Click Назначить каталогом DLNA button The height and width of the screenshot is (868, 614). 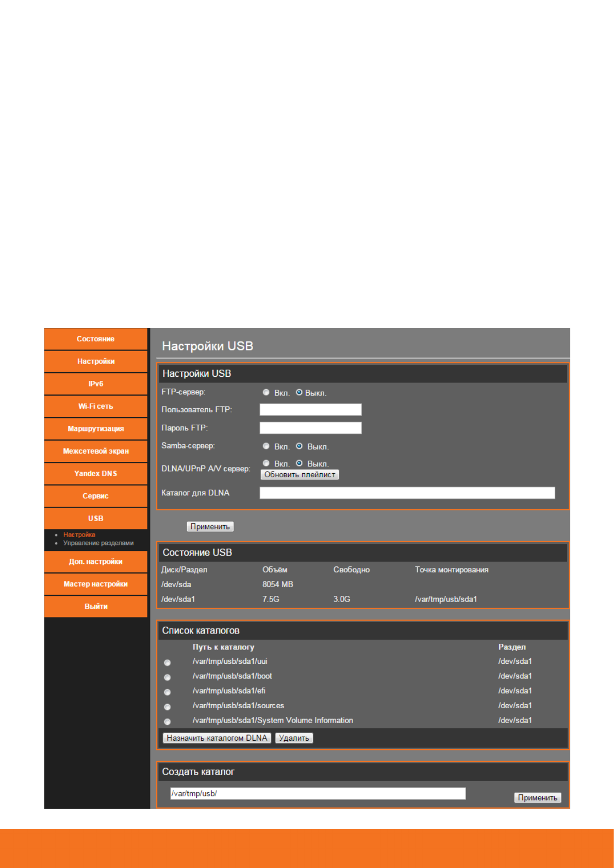[x=217, y=738]
